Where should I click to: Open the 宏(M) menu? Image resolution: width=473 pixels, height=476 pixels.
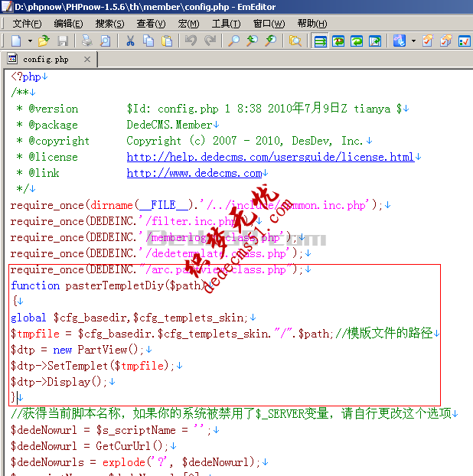188,24
